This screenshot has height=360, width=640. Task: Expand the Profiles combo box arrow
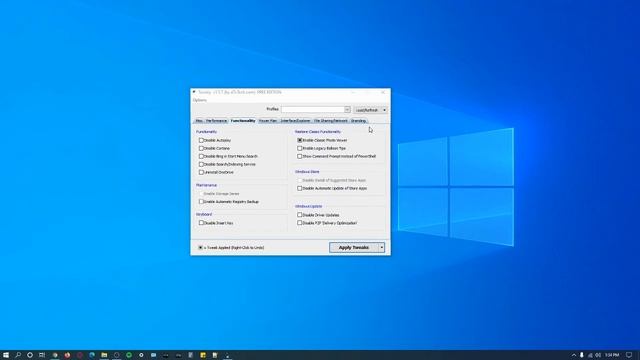[x=347, y=109]
